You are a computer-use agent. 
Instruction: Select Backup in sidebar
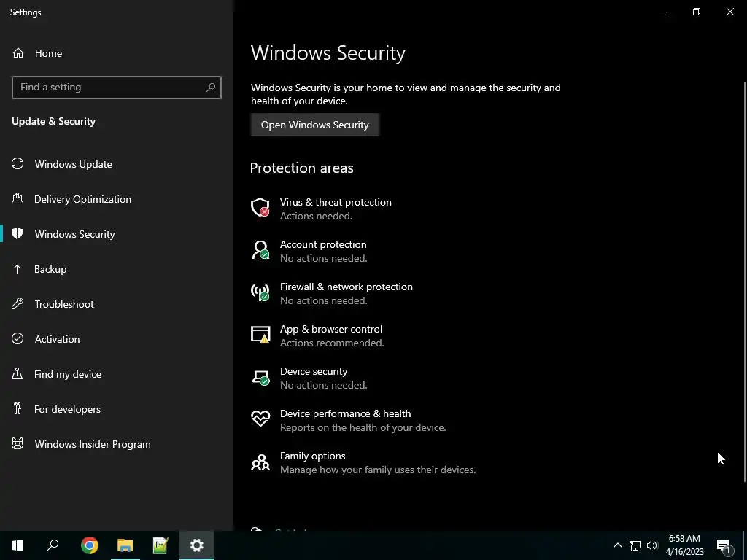click(x=117, y=269)
